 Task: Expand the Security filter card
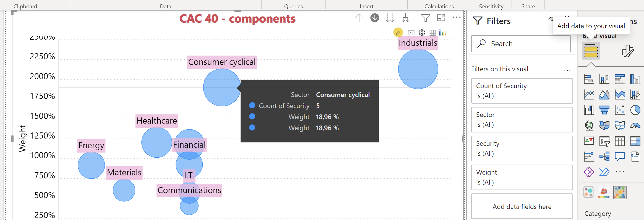(x=522, y=149)
